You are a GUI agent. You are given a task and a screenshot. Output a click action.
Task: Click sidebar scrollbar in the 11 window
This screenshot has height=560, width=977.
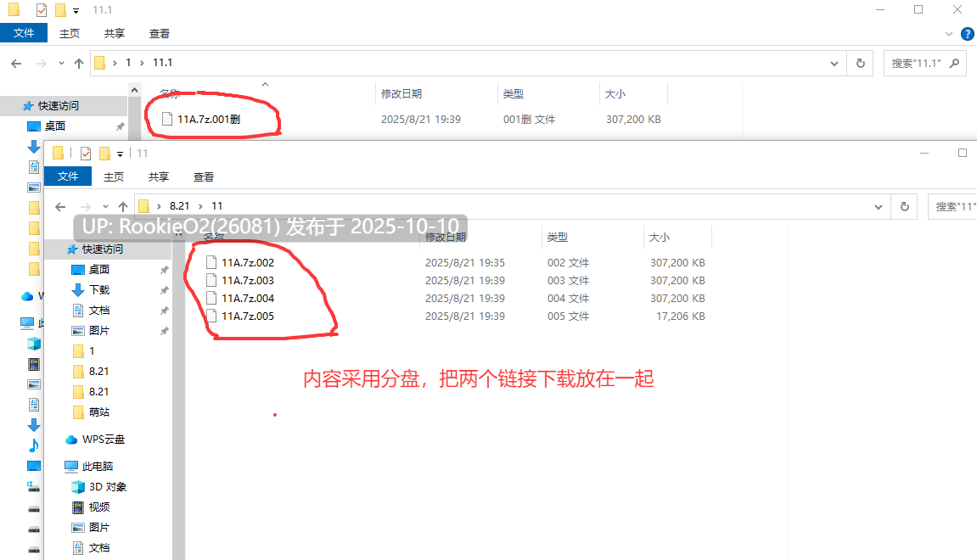click(x=179, y=399)
